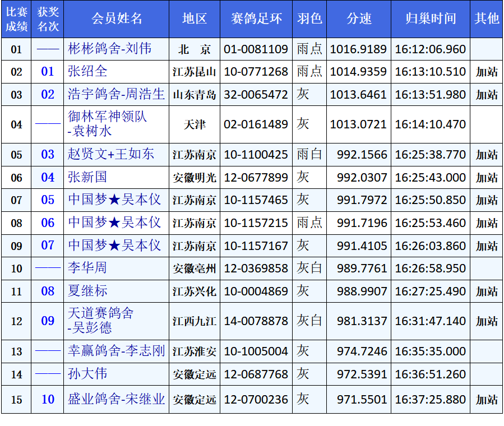
Task: Open 浩宇鸽舍-周浩生 member entry
Action: click(x=116, y=94)
